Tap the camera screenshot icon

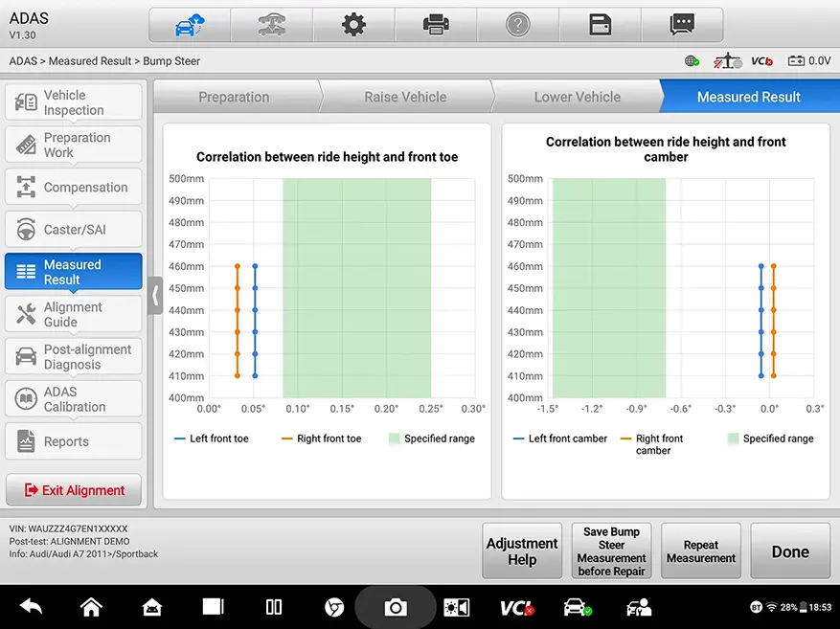point(395,607)
